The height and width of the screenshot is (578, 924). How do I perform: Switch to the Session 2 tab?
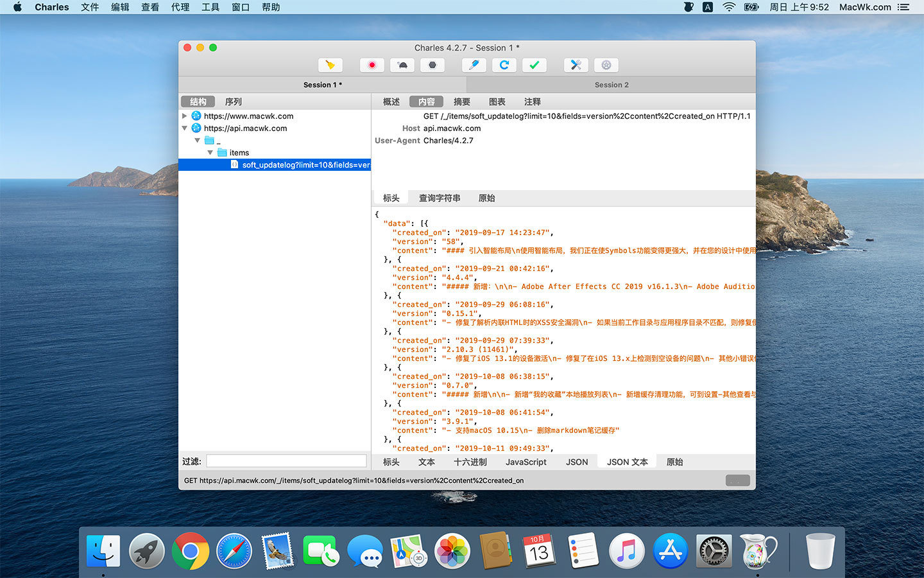point(611,85)
